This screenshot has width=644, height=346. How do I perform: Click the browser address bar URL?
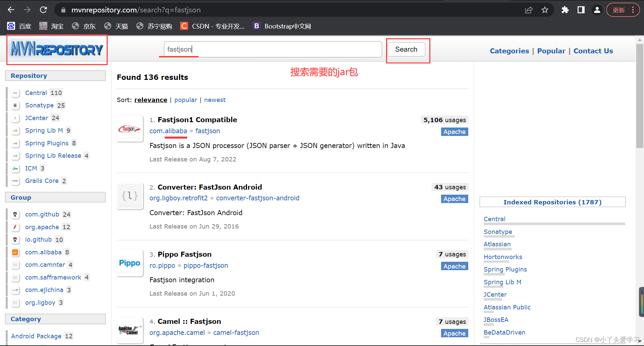(136, 10)
